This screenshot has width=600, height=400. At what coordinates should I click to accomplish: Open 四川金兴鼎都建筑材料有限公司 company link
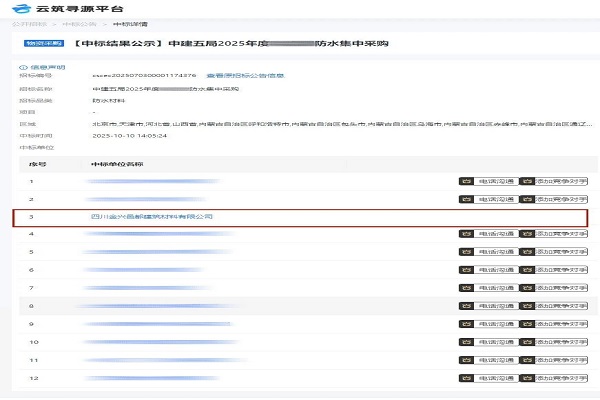click(x=151, y=216)
